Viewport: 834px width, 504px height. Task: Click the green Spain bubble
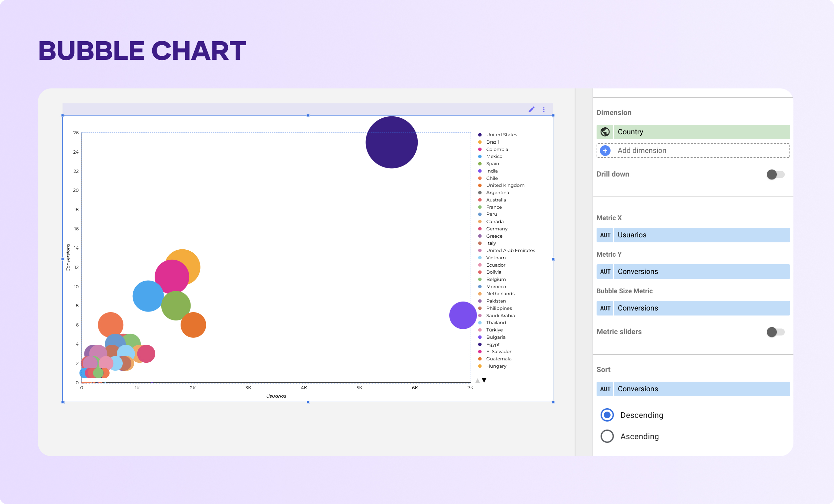coord(176,306)
